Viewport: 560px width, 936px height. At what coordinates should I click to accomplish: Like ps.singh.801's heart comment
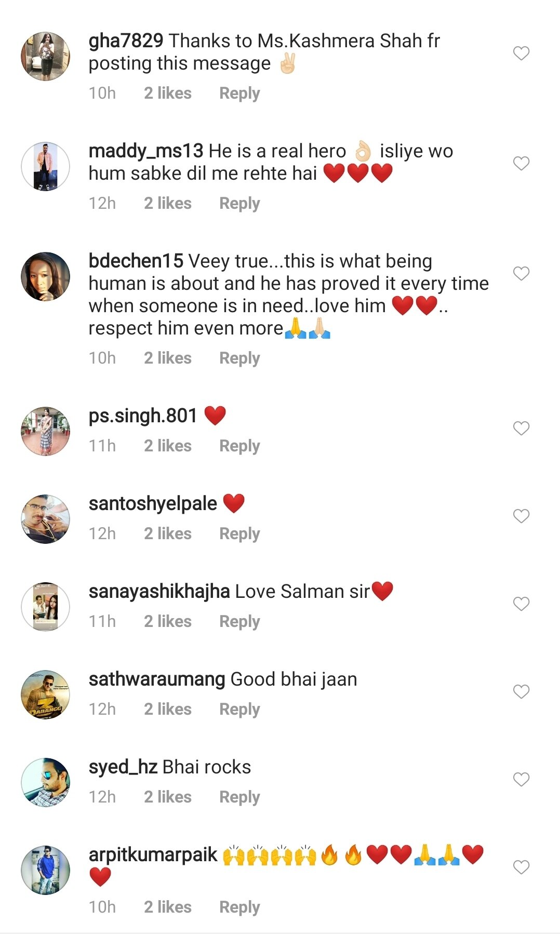(521, 428)
